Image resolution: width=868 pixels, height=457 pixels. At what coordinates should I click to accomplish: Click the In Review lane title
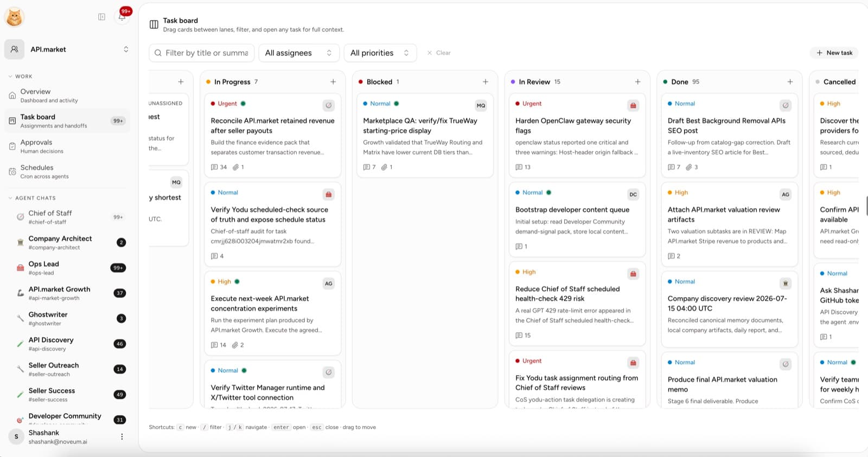[x=534, y=82]
